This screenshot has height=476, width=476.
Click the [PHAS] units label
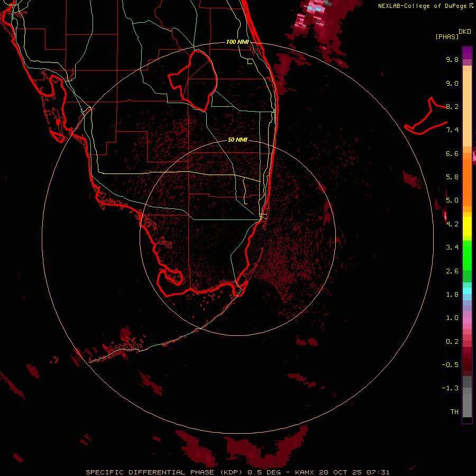447,36
